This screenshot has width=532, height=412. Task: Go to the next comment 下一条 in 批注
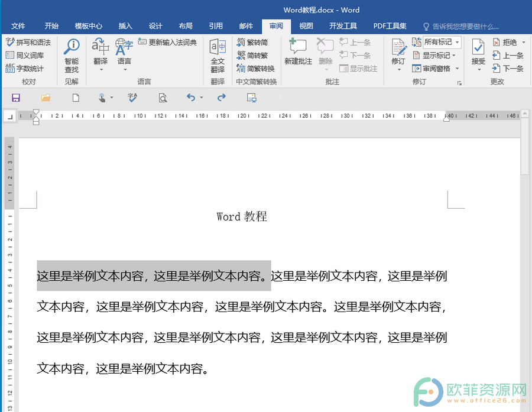pyautogui.click(x=355, y=56)
